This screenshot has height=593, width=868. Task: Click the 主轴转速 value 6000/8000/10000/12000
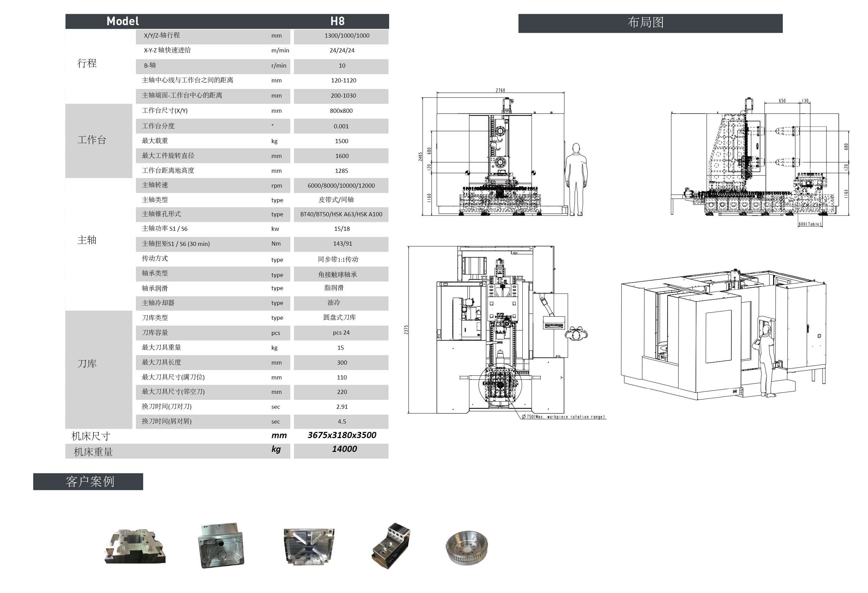(x=341, y=186)
